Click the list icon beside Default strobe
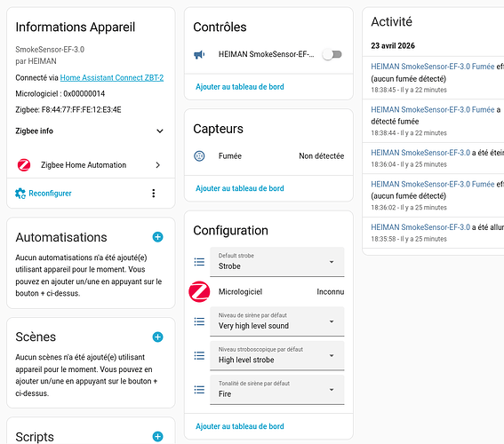The height and width of the screenshot is (444, 504). tap(199, 262)
